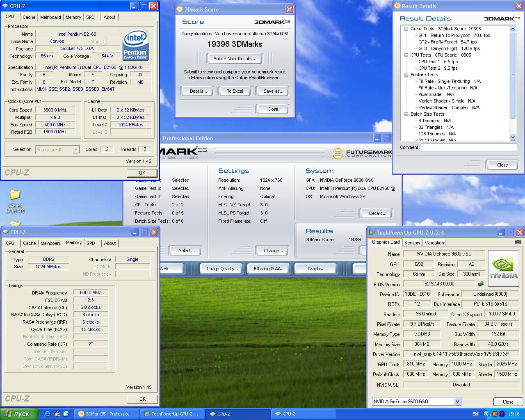Viewport: 525px width, 420px height.
Task: Switch to the Sensors tab in GPU-Z
Action: point(412,242)
